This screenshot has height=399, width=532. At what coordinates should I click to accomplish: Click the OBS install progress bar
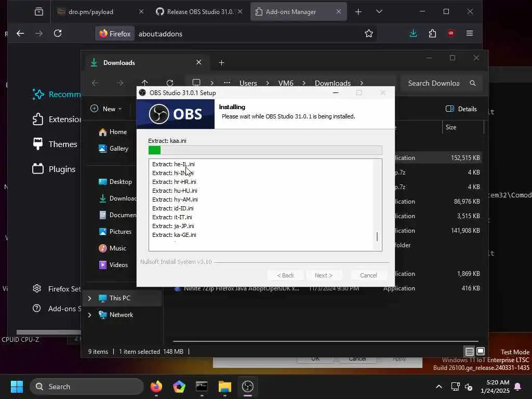tap(265, 150)
